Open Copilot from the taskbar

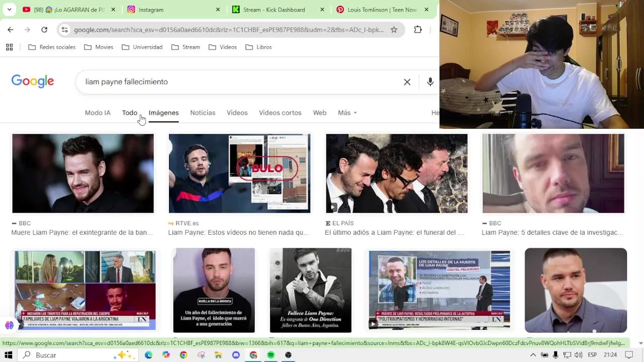(x=166, y=355)
